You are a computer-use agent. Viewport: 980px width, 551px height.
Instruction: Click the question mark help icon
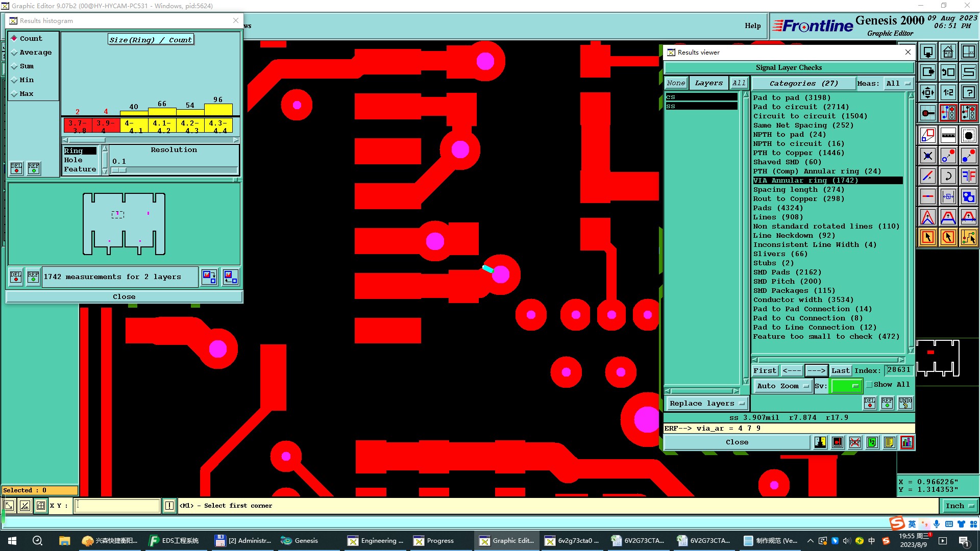[968, 93]
